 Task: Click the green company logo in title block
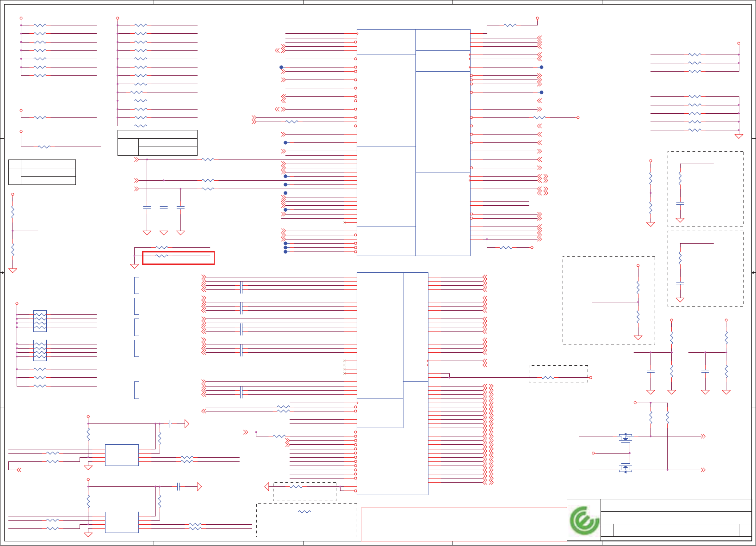584,520
